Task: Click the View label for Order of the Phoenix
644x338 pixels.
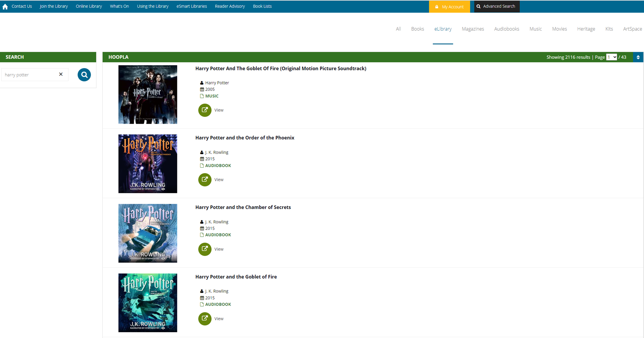Action: [219, 180]
